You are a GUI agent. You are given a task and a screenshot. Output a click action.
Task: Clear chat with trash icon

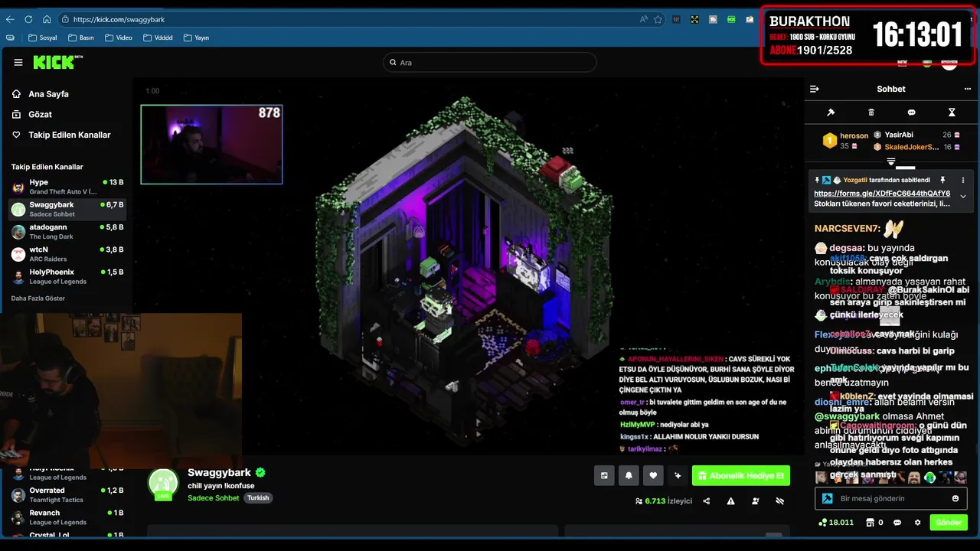(871, 112)
